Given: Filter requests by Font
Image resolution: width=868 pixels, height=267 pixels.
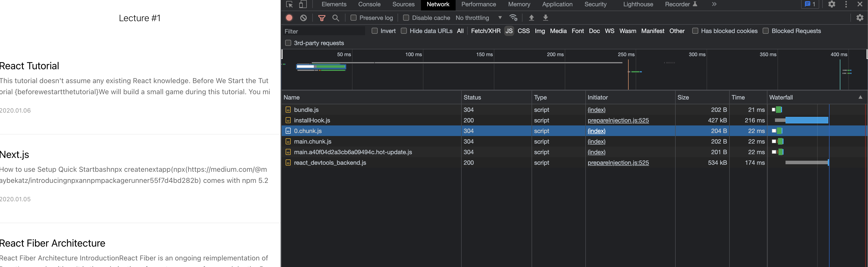Looking at the screenshot, I should tap(578, 31).
